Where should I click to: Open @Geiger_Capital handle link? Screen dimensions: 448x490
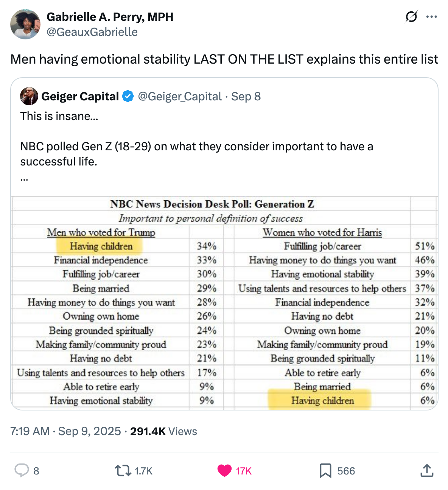tap(180, 96)
